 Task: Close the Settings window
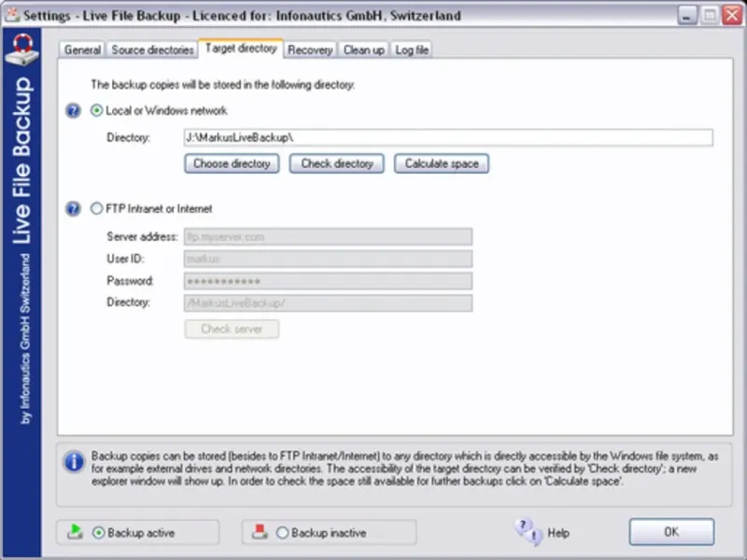732,15
